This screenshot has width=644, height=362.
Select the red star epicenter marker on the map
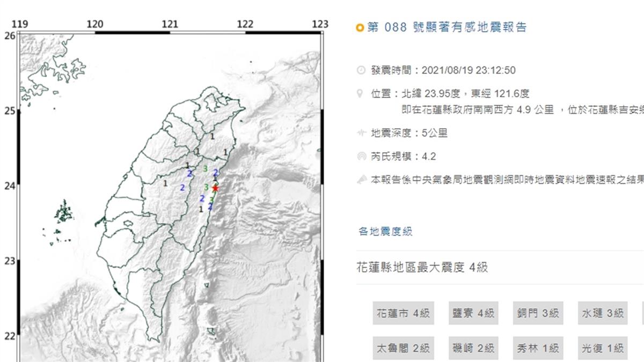click(x=215, y=188)
